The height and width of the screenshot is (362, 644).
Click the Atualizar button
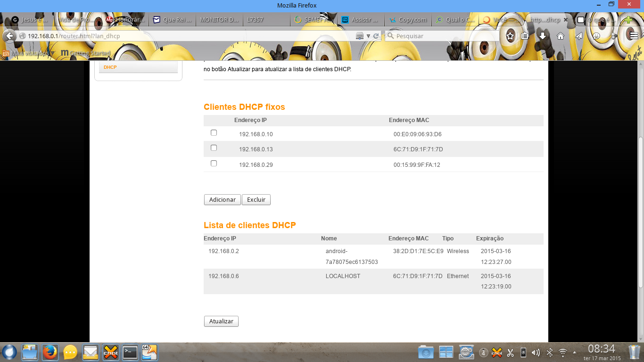pyautogui.click(x=221, y=321)
